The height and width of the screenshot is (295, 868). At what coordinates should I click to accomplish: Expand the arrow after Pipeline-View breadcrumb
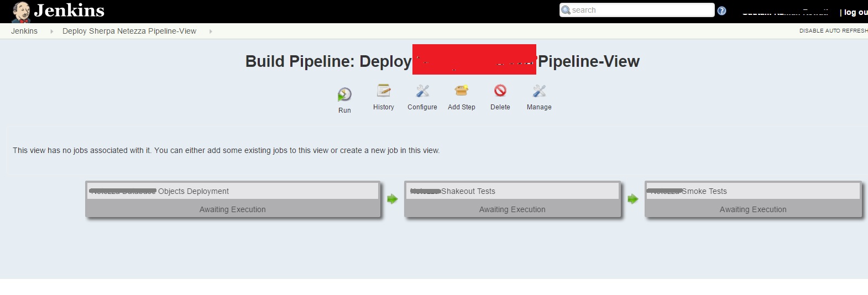pyautogui.click(x=211, y=31)
